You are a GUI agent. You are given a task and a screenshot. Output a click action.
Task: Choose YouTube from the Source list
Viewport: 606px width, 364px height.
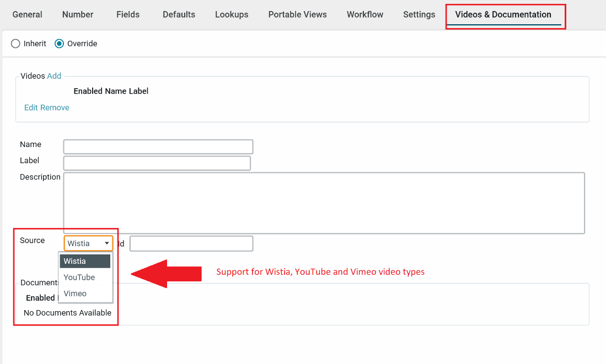point(79,278)
